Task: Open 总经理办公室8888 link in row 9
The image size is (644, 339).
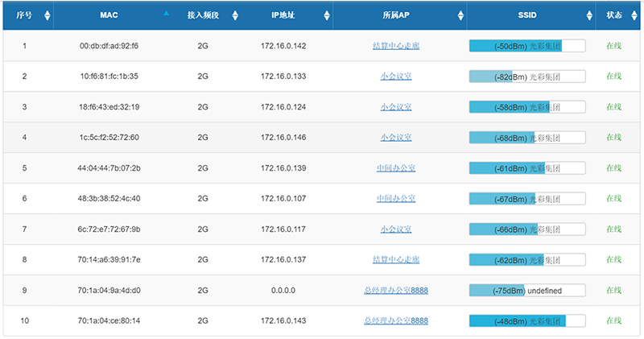Action: click(396, 290)
